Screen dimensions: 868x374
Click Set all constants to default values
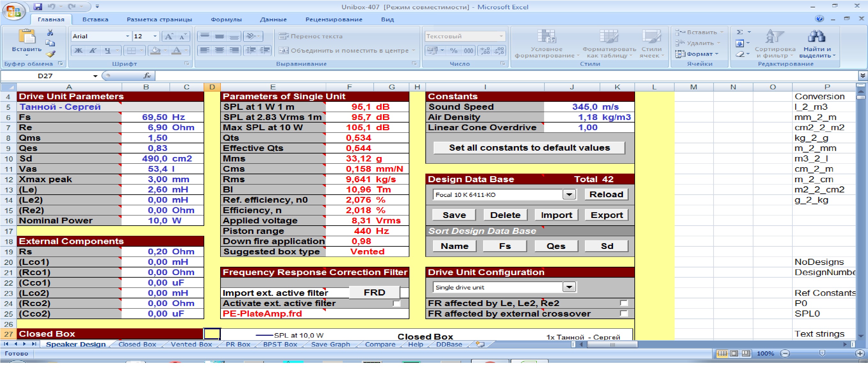[x=529, y=148]
